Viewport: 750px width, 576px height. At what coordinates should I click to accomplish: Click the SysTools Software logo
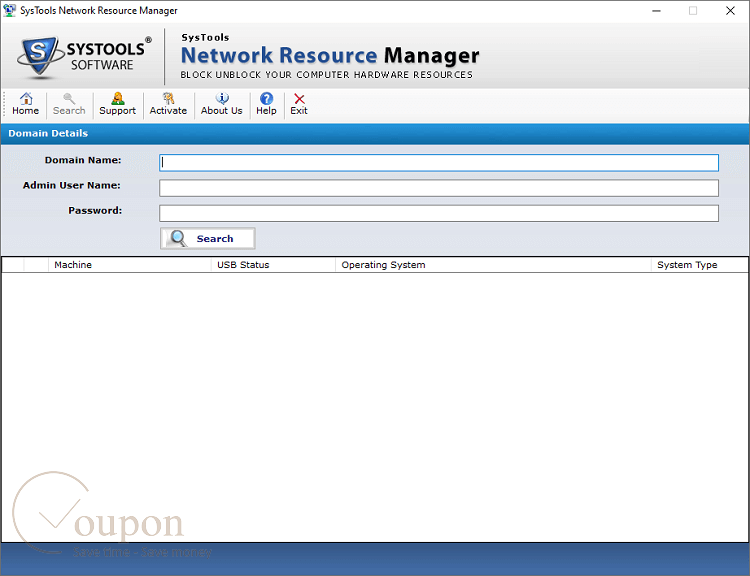pyautogui.click(x=84, y=56)
